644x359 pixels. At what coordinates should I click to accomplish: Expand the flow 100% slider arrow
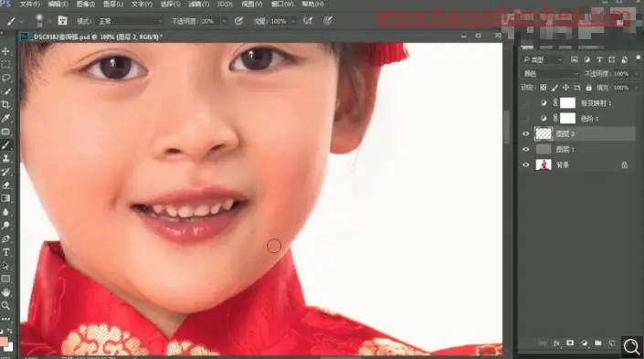[293, 21]
